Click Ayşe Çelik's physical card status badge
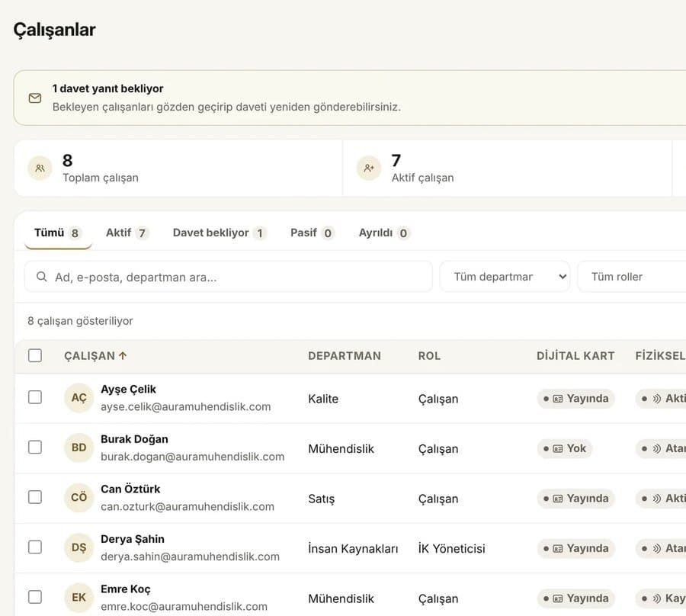This screenshot has width=686, height=616. 661,399
